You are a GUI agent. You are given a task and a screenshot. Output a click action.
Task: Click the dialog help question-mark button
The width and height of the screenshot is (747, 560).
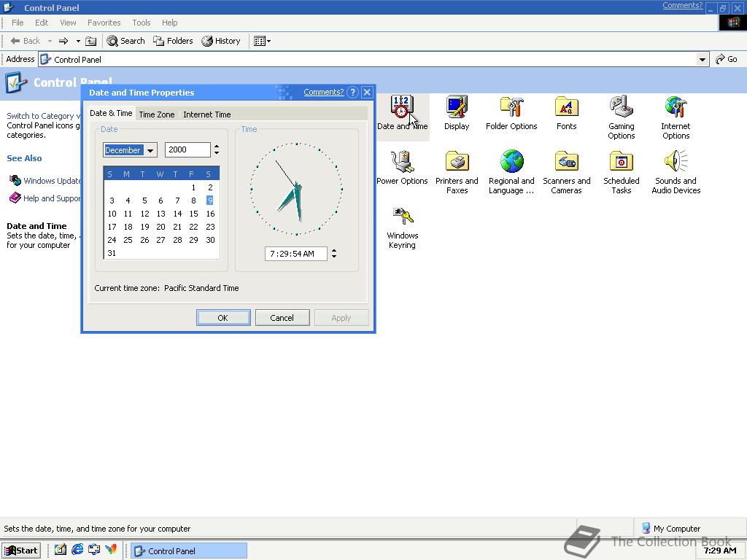pyautogui.click(x=352, y=93)
